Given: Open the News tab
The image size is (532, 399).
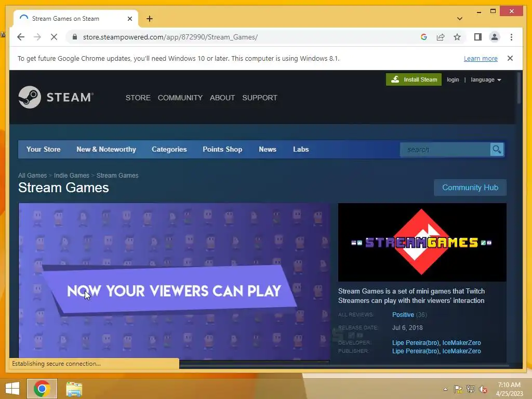Looking at the screenshot, I should click(268, 149).
